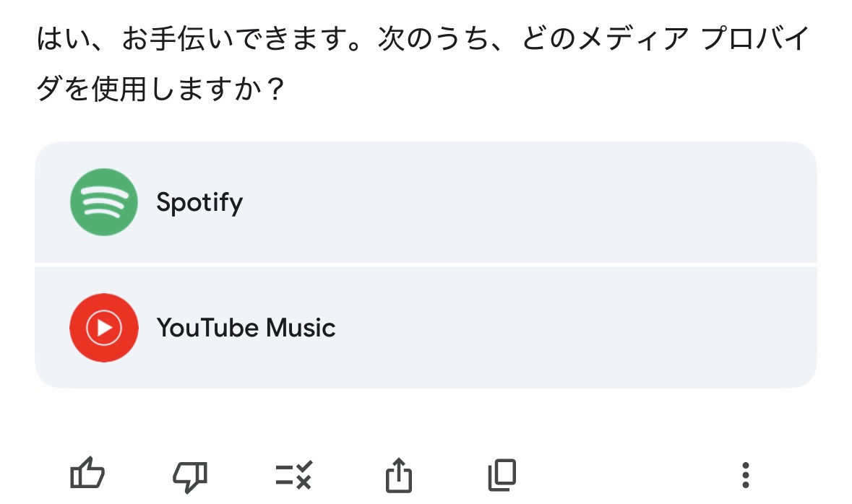Click the white sound waves in Spotify logo
852x504 pixels.
click(x=103, y=202)
